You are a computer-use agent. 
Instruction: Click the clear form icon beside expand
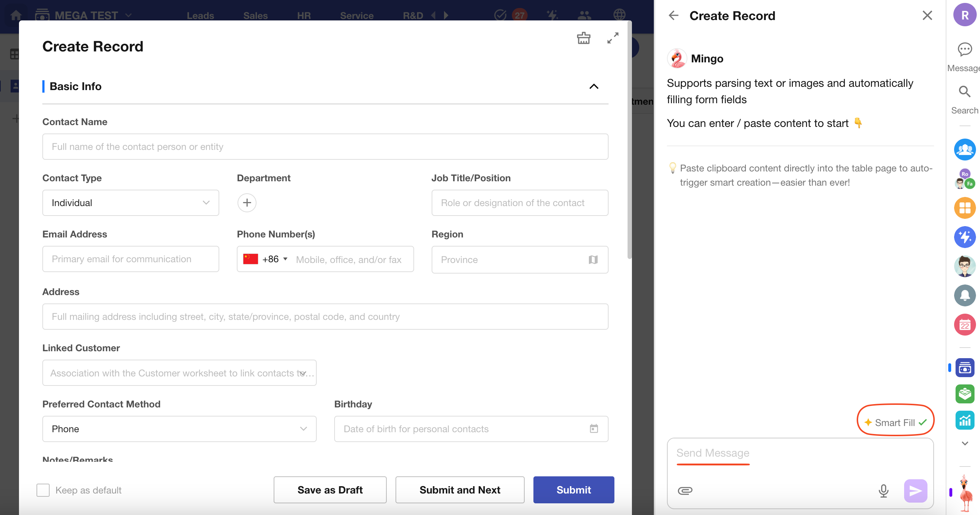tap(583, 38)
